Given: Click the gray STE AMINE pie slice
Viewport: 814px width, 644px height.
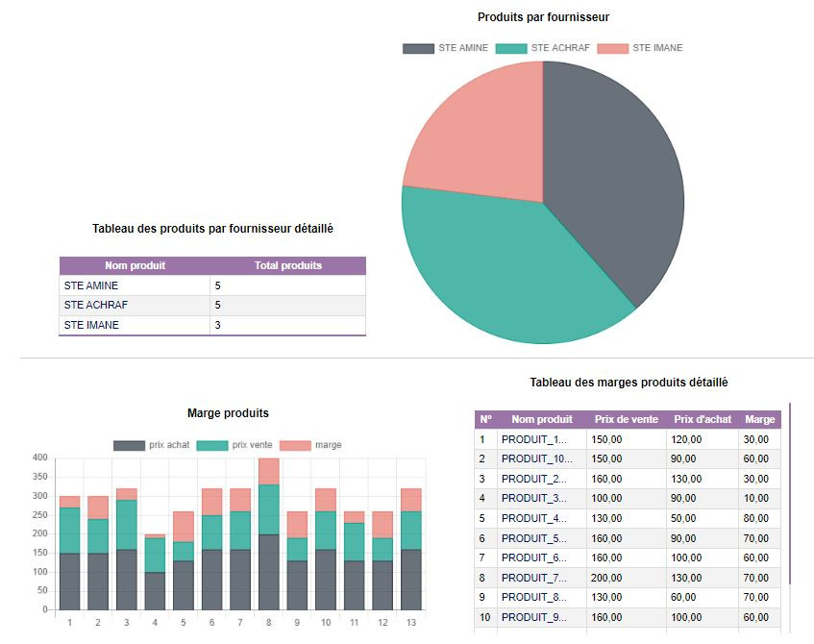Looking at the screenshot, I should (x=615, y=183).
